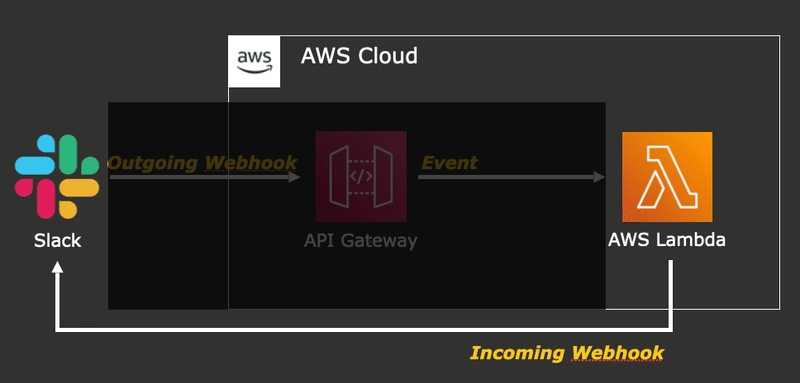
Task: Select the code brackets symbol in API Gateway
Action: (361, 176)
